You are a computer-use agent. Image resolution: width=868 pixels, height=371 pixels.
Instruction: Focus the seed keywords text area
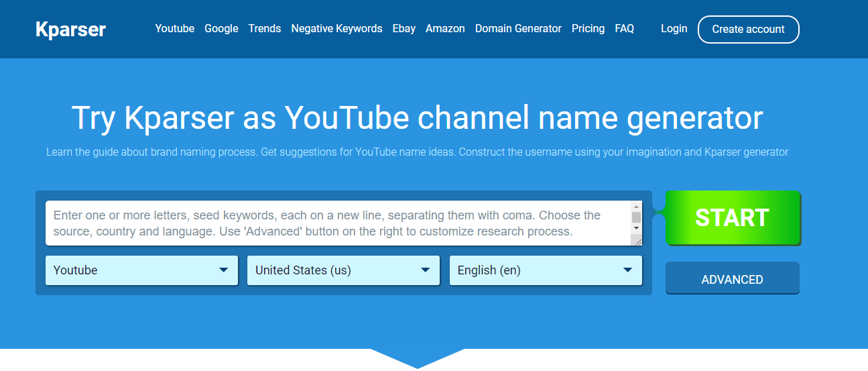(338, 223)
